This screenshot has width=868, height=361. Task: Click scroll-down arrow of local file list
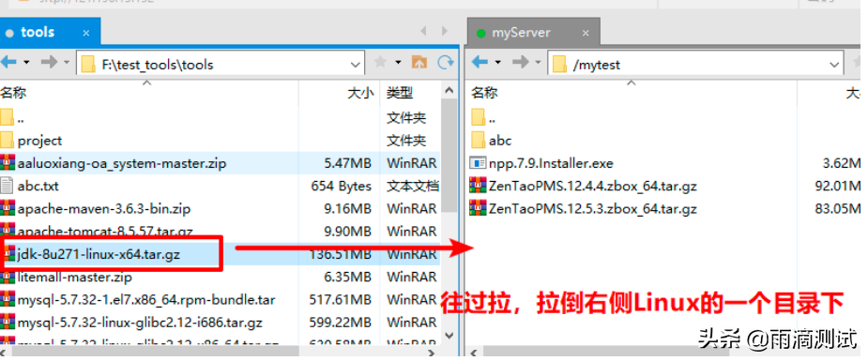point(449,336)
